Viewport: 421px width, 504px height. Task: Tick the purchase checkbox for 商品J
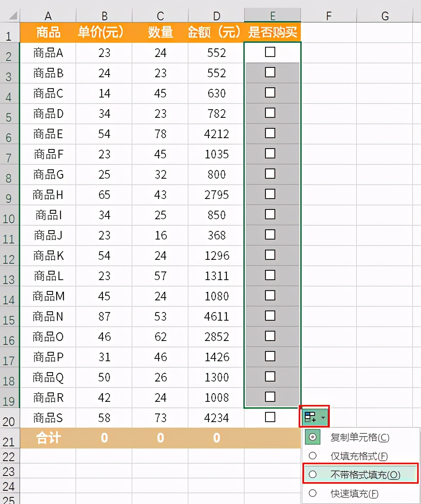pyautogui.click(x=270, y=234)
